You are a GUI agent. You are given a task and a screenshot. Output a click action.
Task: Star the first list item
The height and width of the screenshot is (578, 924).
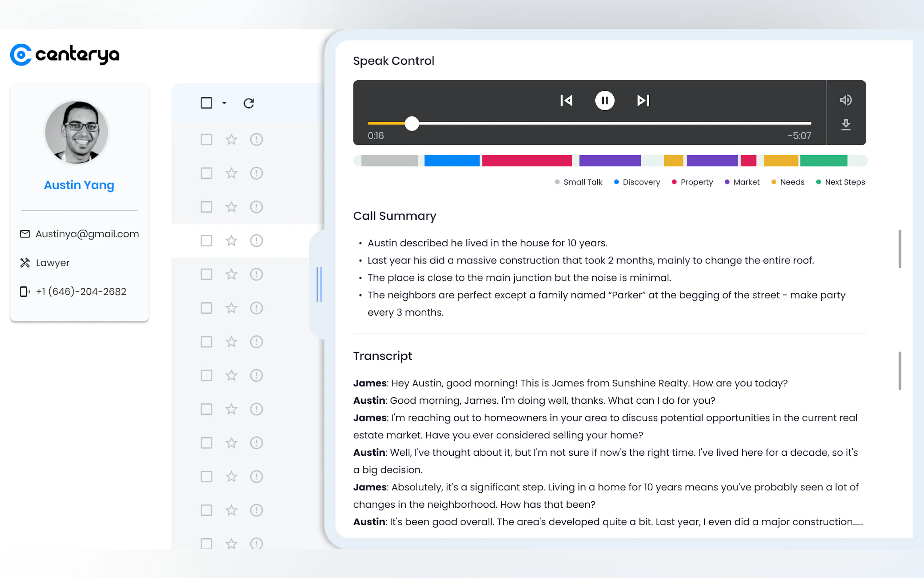231,139
